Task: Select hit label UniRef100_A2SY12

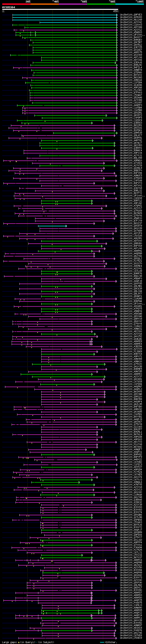Action: pos(131,30)
